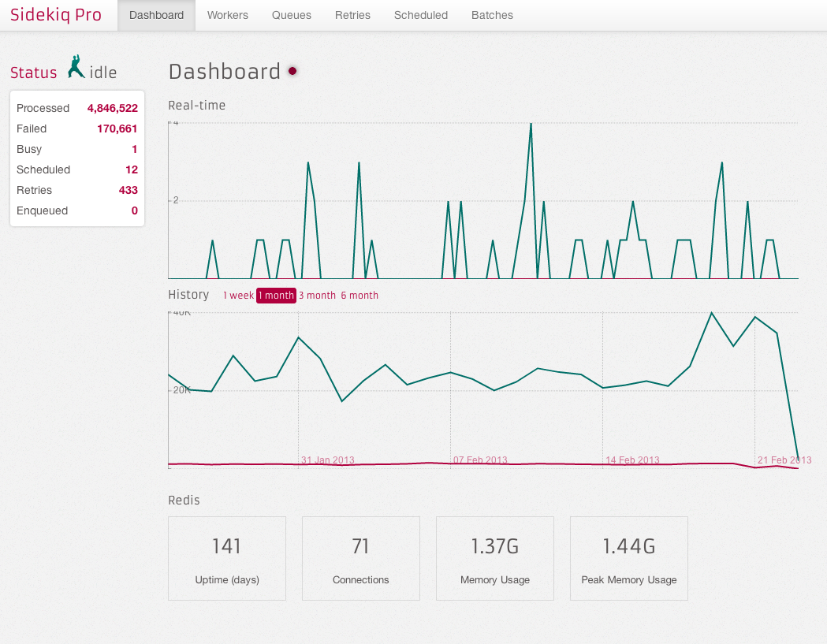Switch to the Queues tab

[291, 15]
